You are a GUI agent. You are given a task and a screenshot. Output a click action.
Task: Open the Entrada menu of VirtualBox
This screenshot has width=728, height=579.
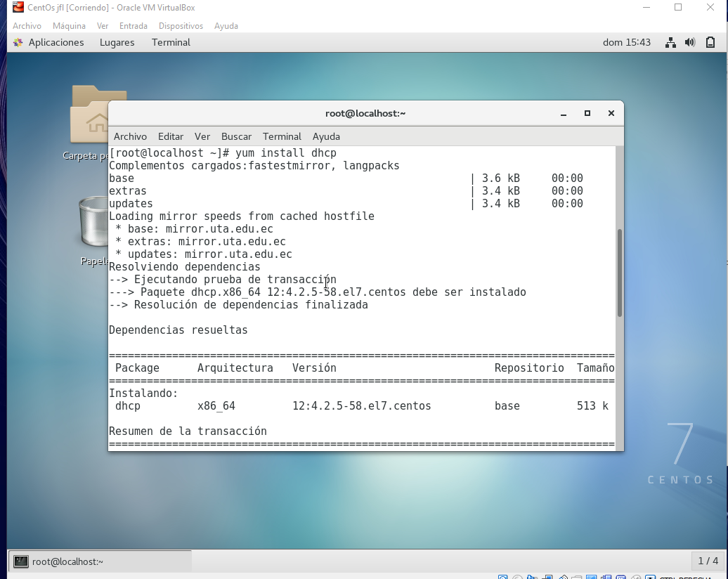click(x=133, y=26)
